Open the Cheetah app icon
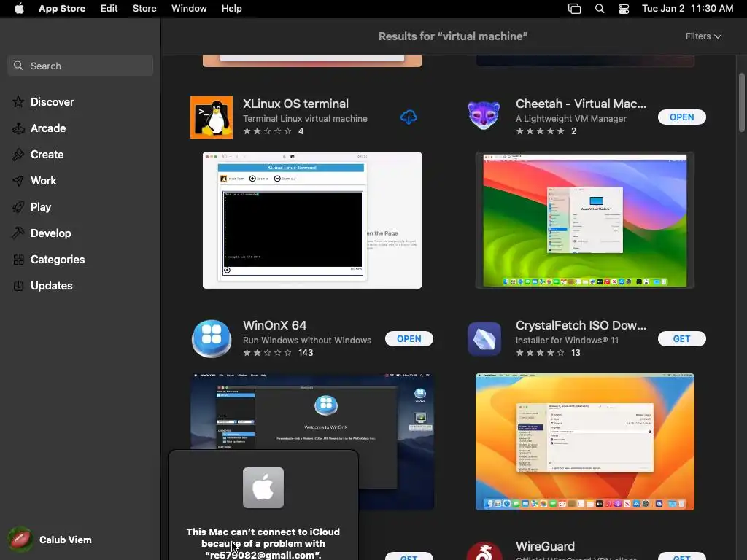The width and height of the screenshot is (747, 560). click(484, 116)
